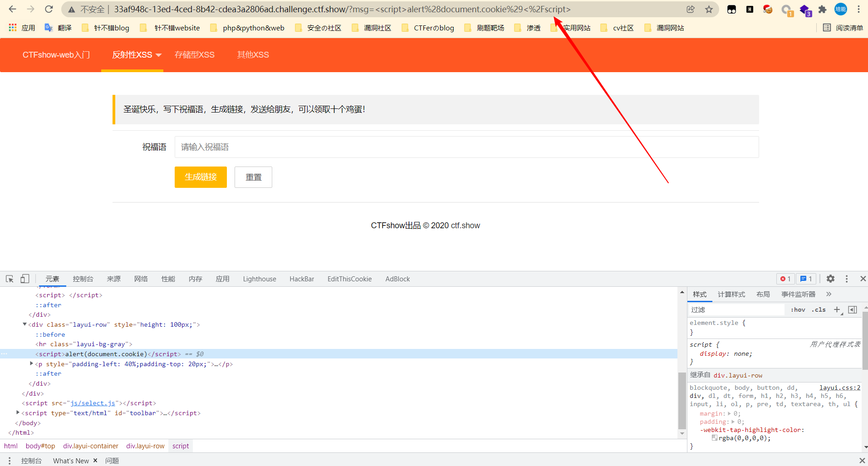
Task: Expand the script id toolbar element
Action: (x=18, y=412)
